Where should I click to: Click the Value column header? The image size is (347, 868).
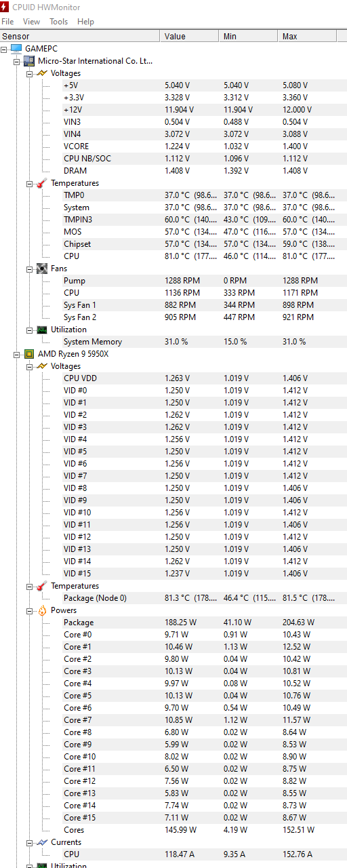(190, 37)
